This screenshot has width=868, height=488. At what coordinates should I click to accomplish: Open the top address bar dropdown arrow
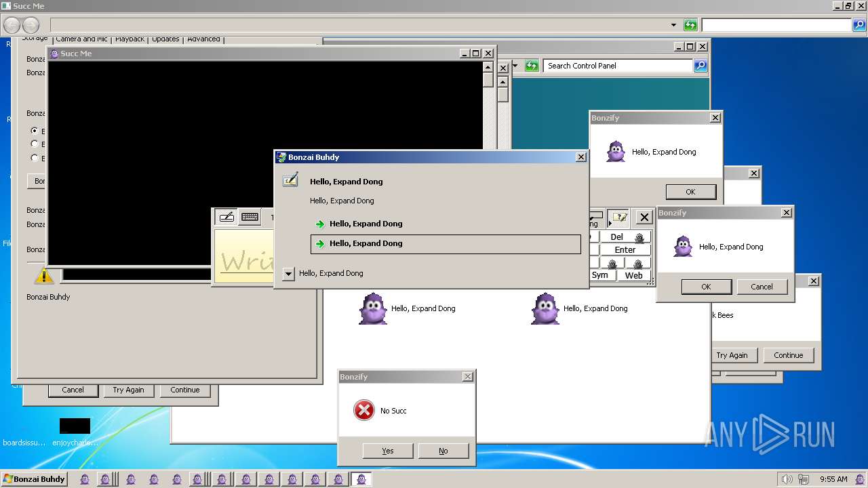pyautogui.click(x=673, y=25)
